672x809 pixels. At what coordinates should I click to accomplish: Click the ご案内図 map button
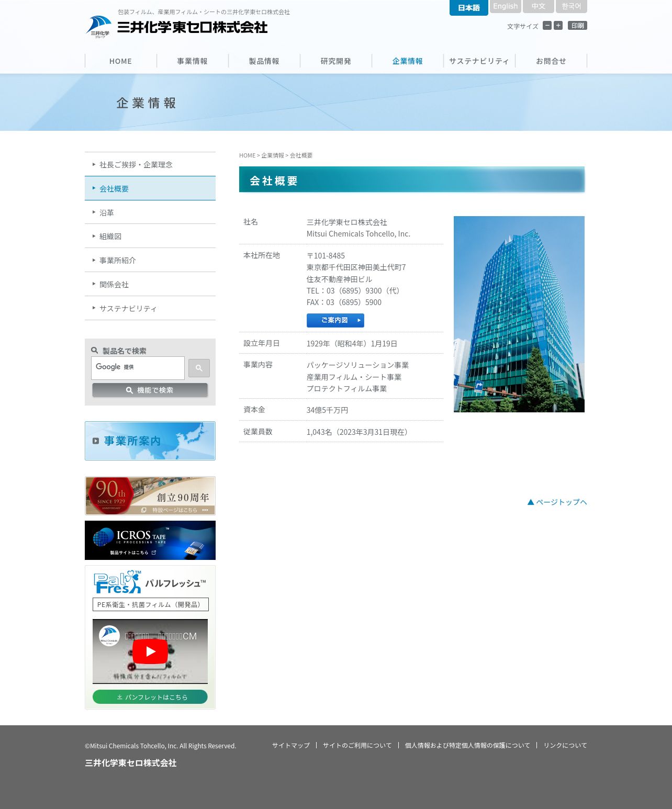click(335, 320)
